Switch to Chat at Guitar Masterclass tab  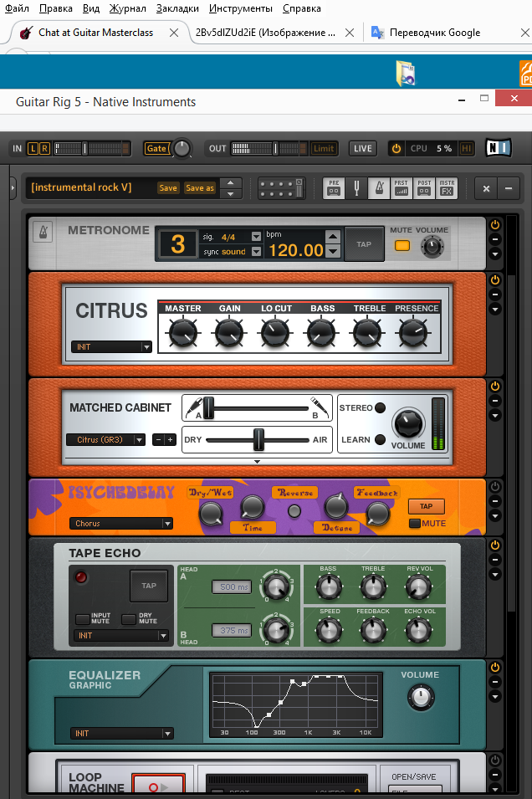(x=96, y=33)
